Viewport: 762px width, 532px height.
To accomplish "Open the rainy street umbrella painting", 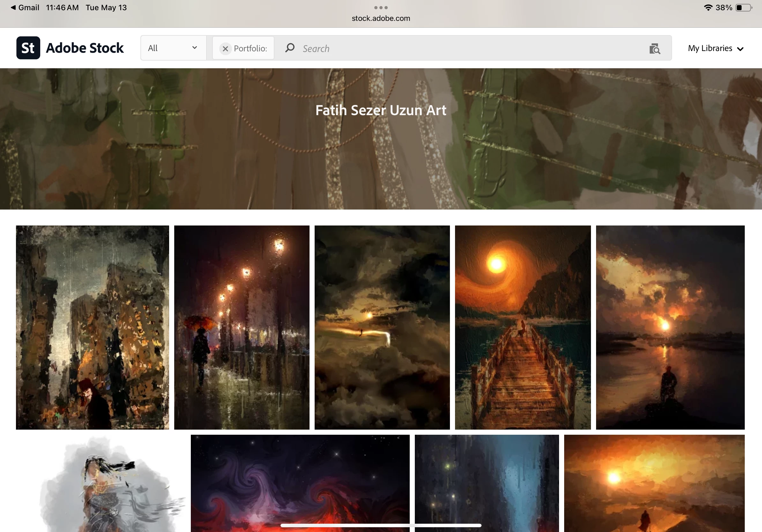I will click(x=242, y=327).
